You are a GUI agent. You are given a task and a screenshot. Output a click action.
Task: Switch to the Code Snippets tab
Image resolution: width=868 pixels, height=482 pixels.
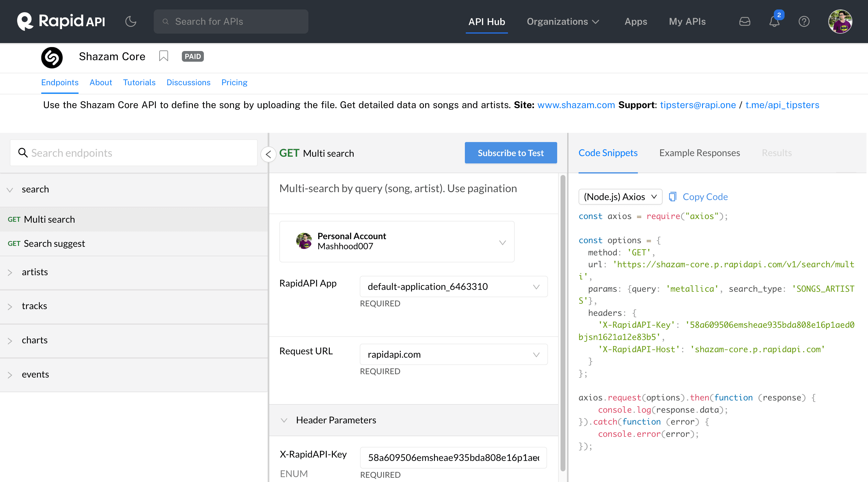[608, 153]
